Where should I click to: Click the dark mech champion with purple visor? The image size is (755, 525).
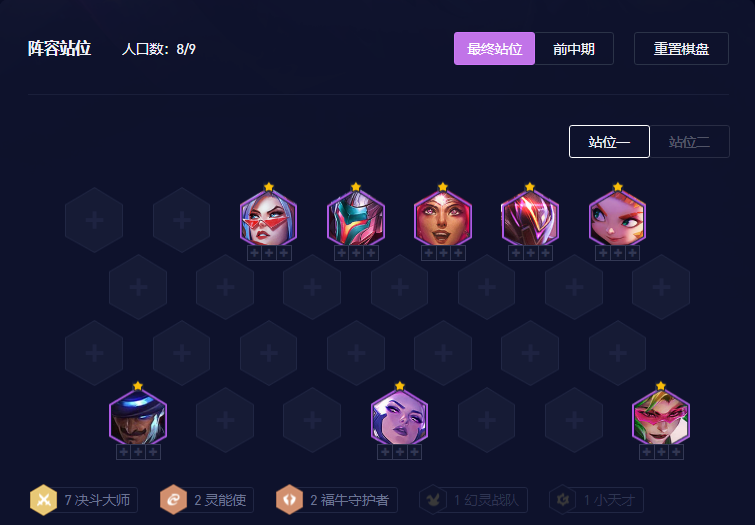pos(530,218)
